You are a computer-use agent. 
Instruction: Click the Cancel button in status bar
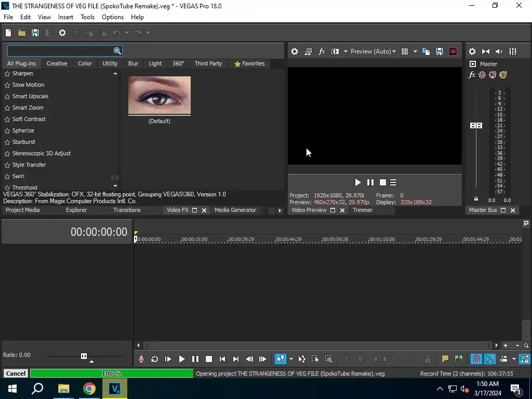(x=16, y=374)
